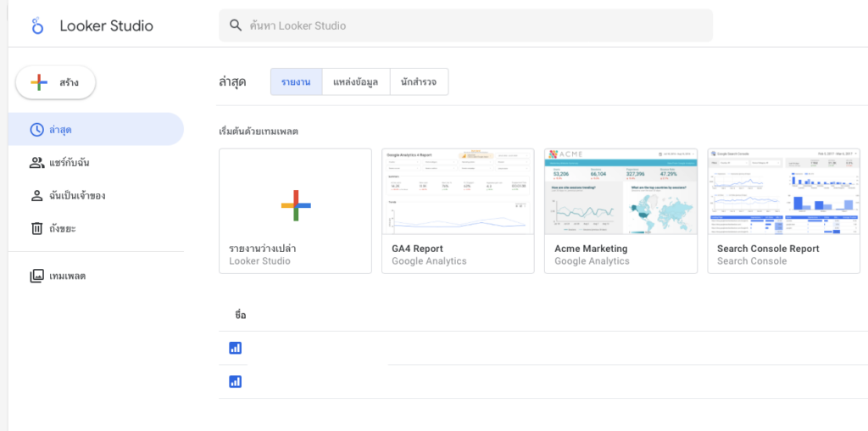
Task: Switch to the นักสำรวจ tab
Action: point(419,82)
